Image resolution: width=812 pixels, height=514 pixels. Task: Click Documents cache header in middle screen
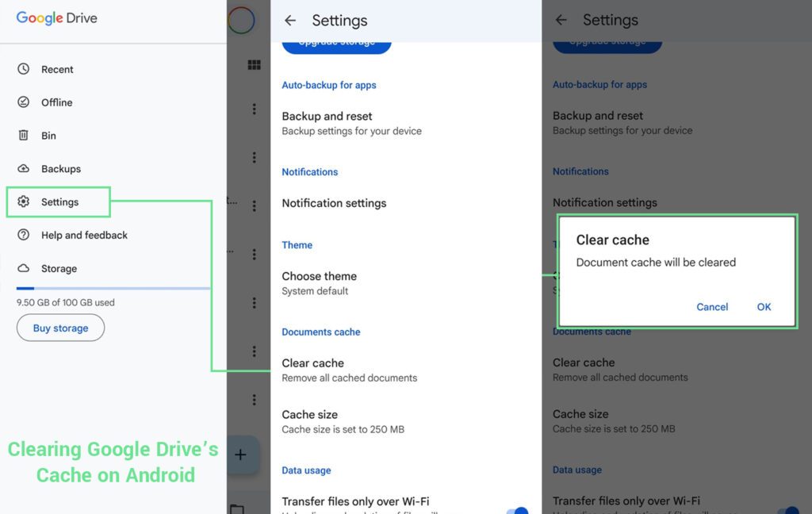pos(321,332)
